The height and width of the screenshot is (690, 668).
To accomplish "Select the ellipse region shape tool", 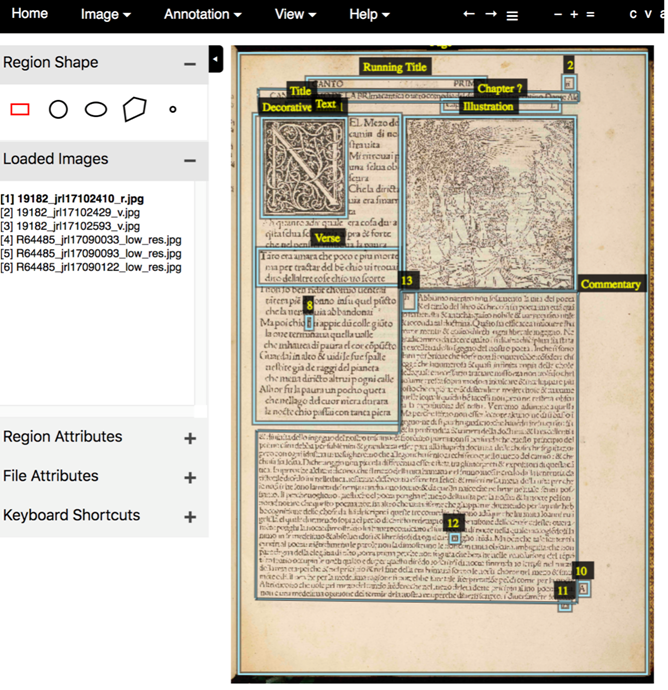I will (x=96, y=109).
